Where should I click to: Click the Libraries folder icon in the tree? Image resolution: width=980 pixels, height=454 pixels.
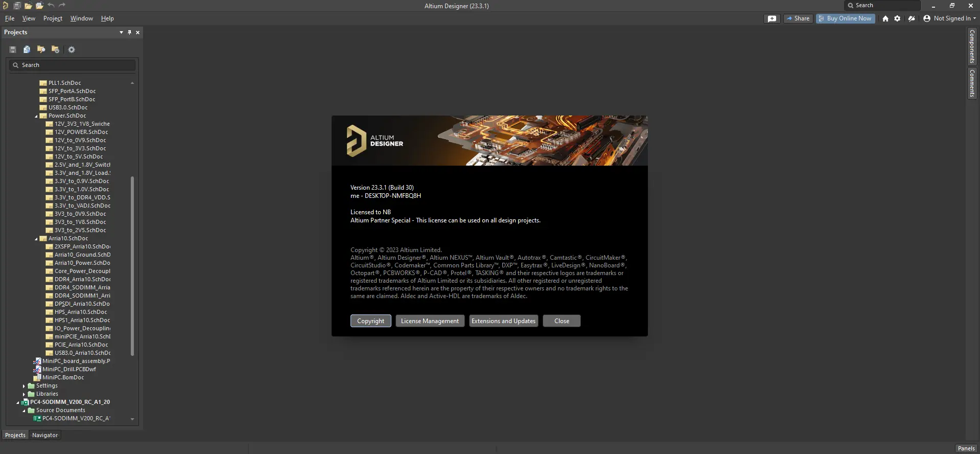click(31, 394)
